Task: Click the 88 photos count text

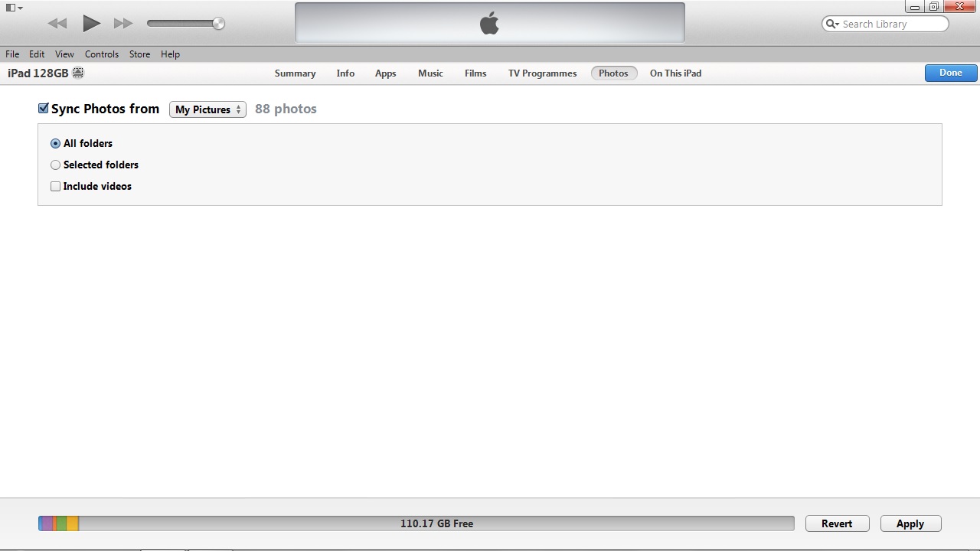Action: pos(286,109)
